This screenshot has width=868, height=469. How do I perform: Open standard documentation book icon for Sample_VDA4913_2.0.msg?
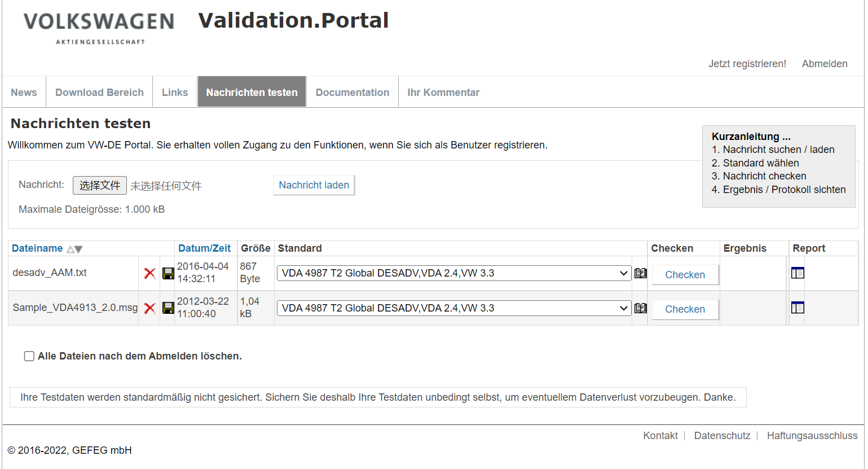click(x=641, y=308)
